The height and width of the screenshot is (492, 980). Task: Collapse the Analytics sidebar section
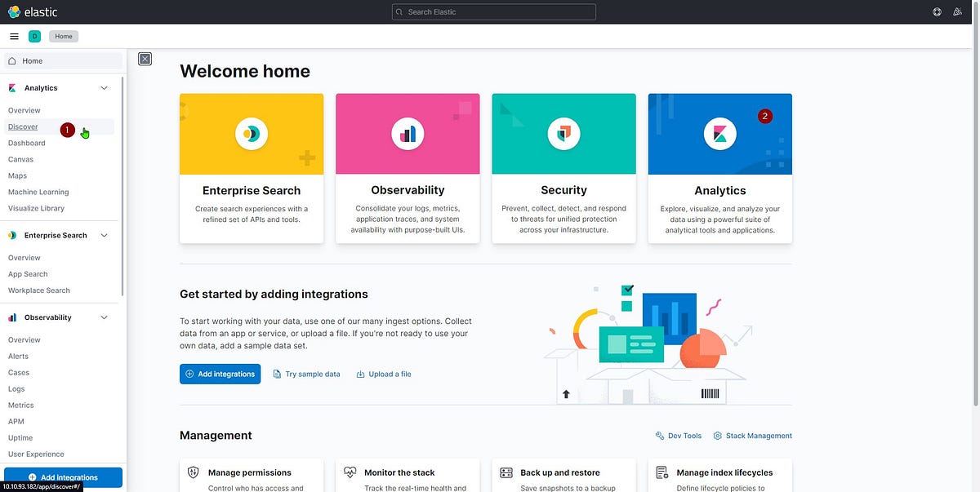(104, 87)
